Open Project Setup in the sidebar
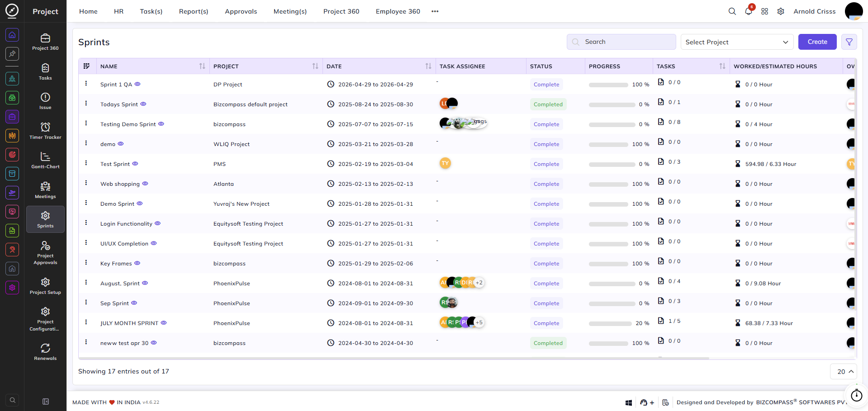Viewport: 868px width, 411px height. 45,286
